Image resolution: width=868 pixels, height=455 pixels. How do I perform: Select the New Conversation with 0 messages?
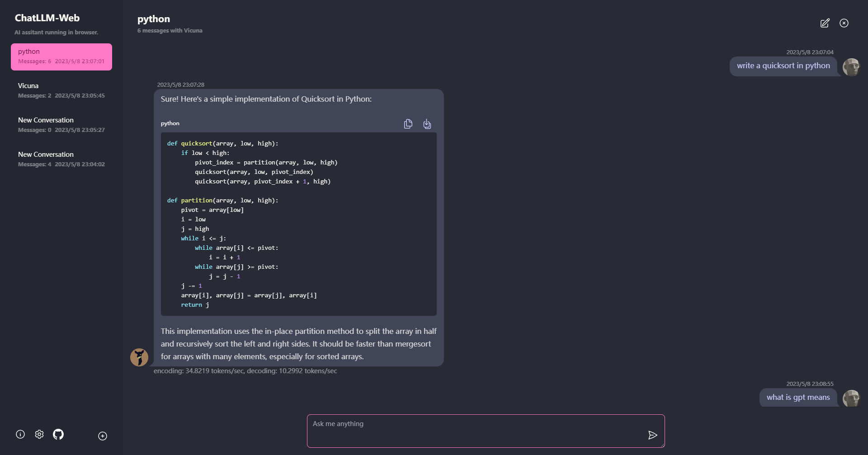[x=61, y=124]
